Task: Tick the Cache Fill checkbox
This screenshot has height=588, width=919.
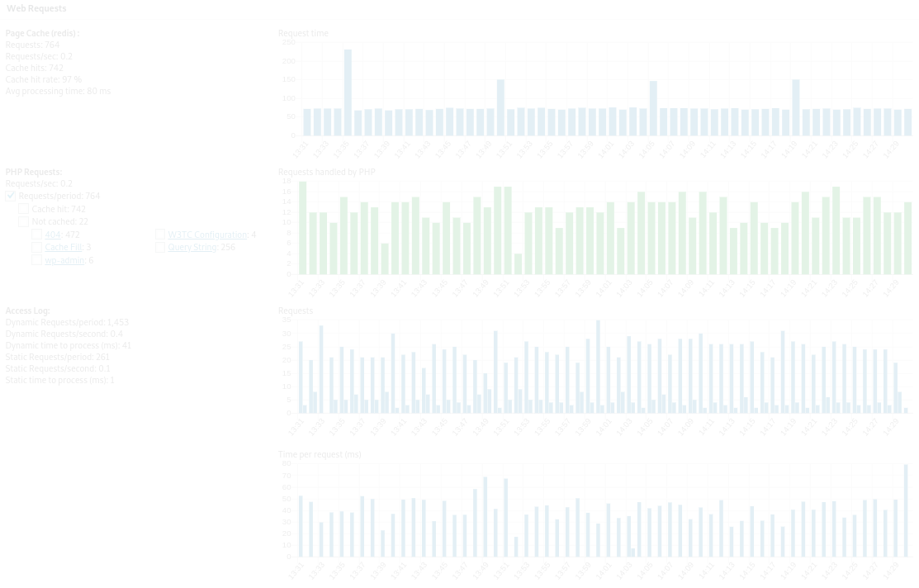Action: pyautogui.click(x=36, y=247)
